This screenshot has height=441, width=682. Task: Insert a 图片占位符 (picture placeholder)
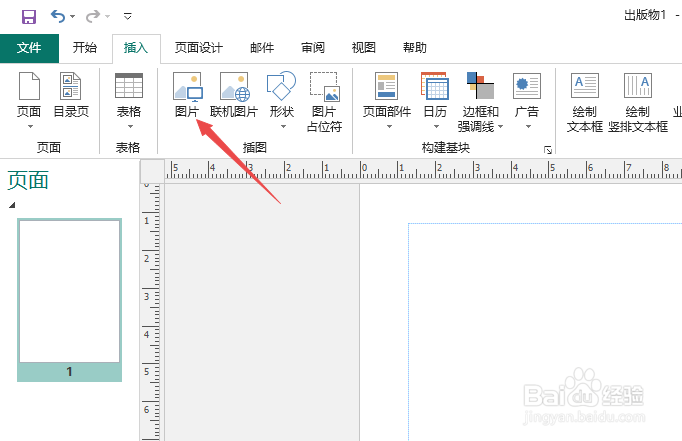324,102
